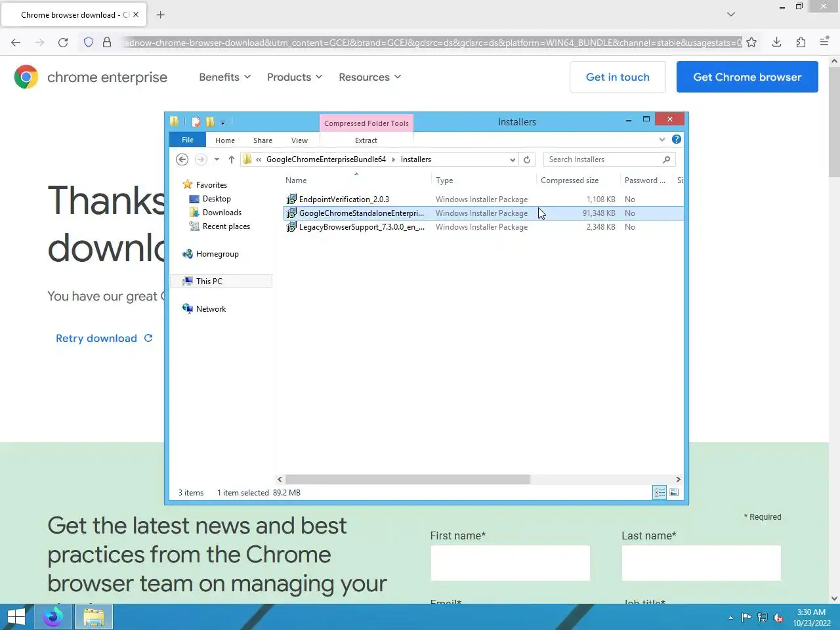Open the Share ribbon tab

[x=262, y=140]
